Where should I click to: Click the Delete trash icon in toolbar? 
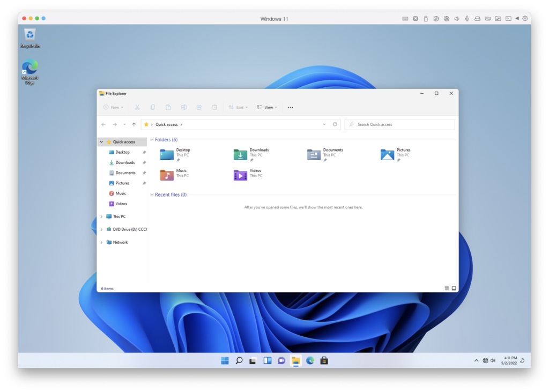point(214,108)
